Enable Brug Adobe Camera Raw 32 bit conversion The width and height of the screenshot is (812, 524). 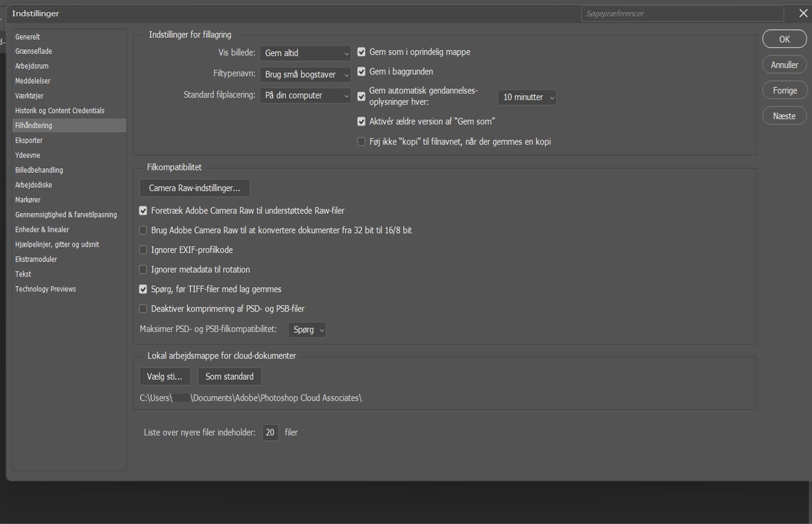[x=143, y=230]
